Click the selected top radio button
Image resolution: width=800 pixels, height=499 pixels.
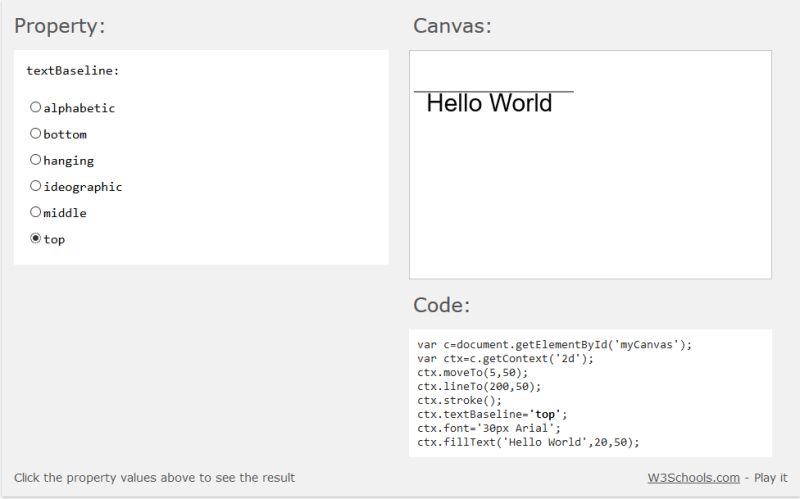pos(35,238)
